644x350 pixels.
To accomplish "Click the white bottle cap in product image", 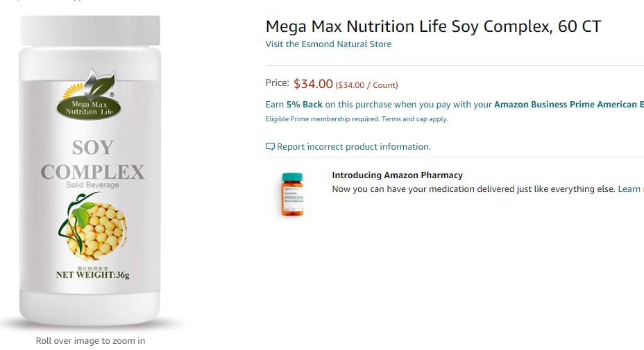I will [90, 31].
